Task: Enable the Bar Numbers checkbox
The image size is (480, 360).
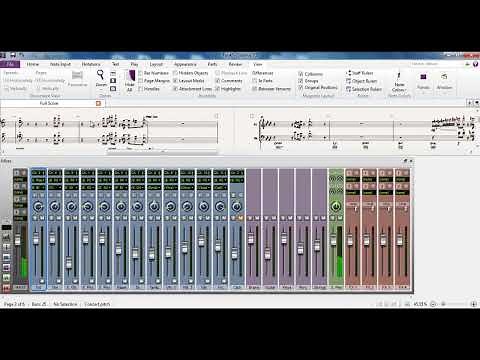Action: tap(140, 73)
